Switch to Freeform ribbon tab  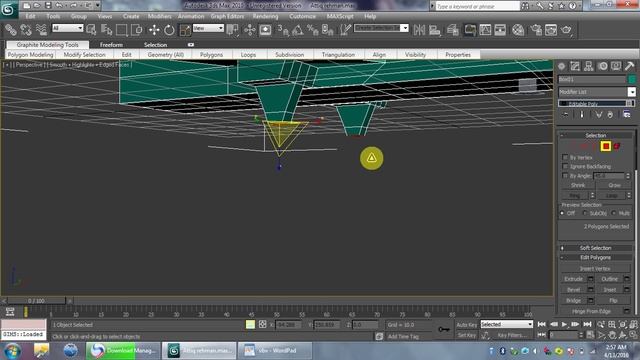coord(111,44)
